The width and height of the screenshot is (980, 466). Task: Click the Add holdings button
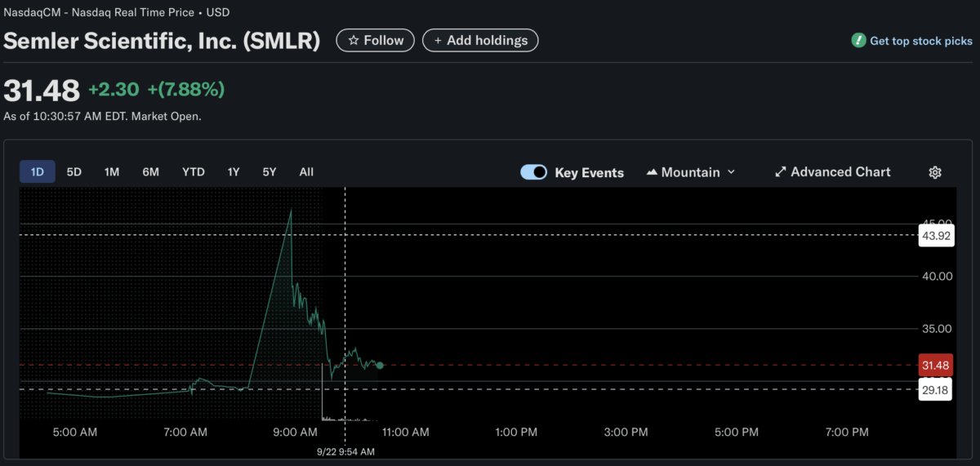(480, 40)
